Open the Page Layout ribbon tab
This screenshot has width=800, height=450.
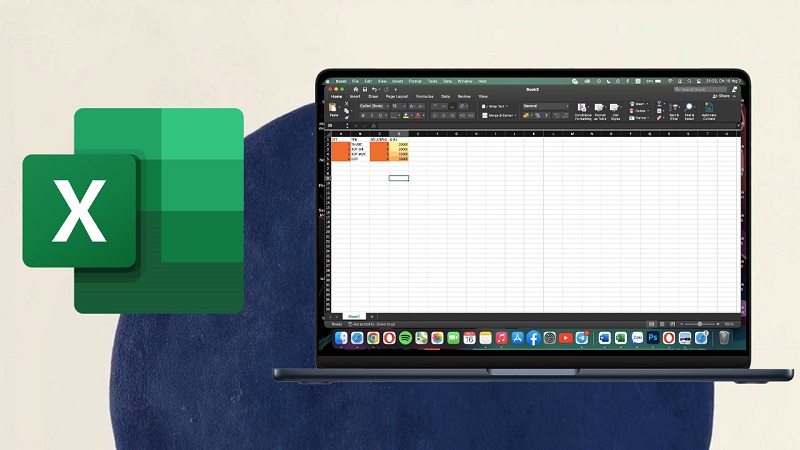tap(396, 96)
